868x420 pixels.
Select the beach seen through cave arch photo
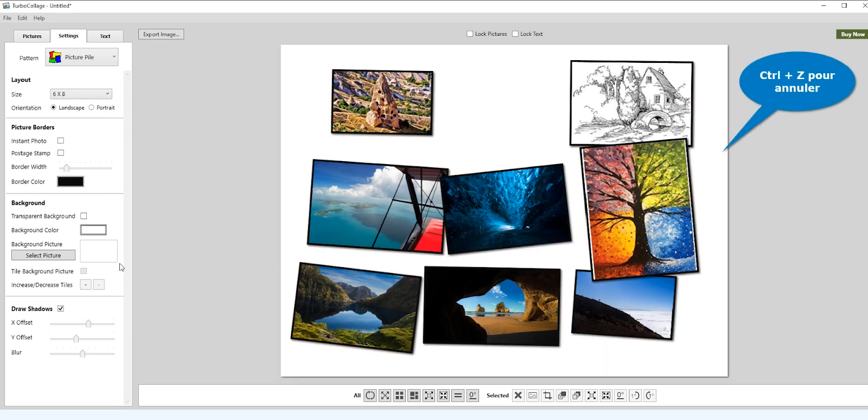point(492,306)
